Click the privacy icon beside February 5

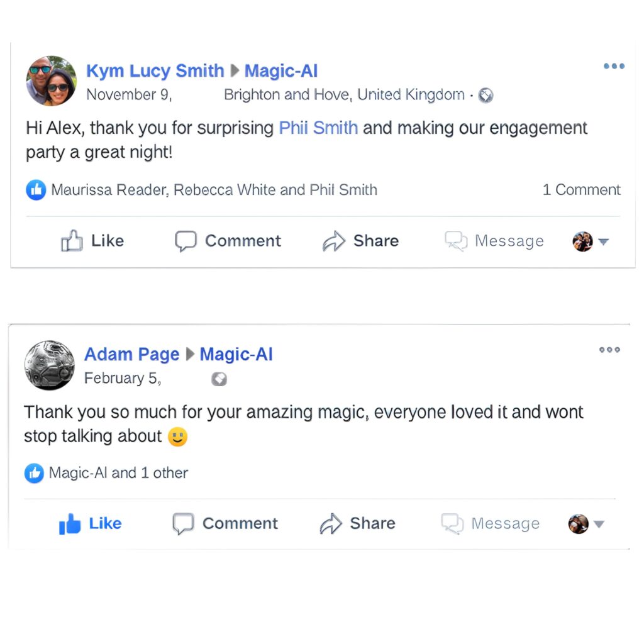tap(219, 379)
